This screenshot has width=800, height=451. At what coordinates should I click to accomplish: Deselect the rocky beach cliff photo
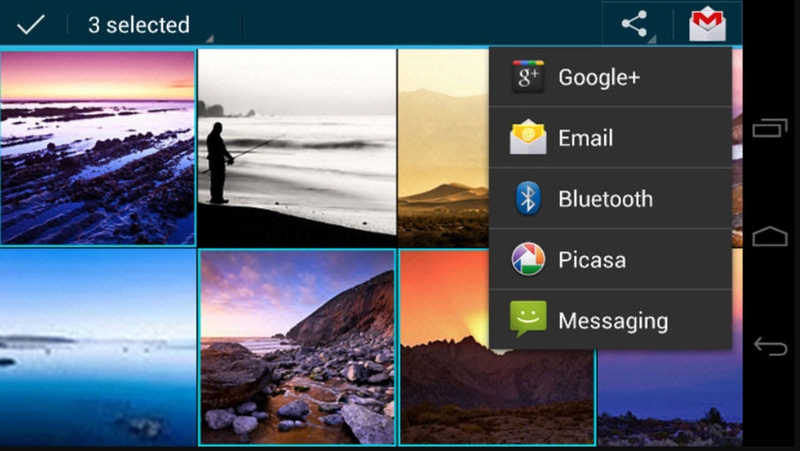297,347
